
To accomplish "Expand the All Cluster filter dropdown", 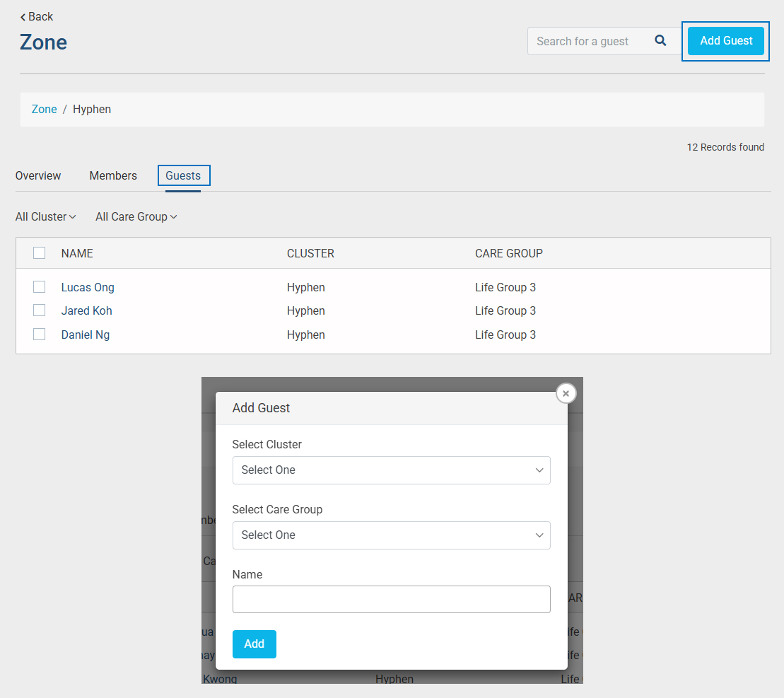I will click(45, 216).
